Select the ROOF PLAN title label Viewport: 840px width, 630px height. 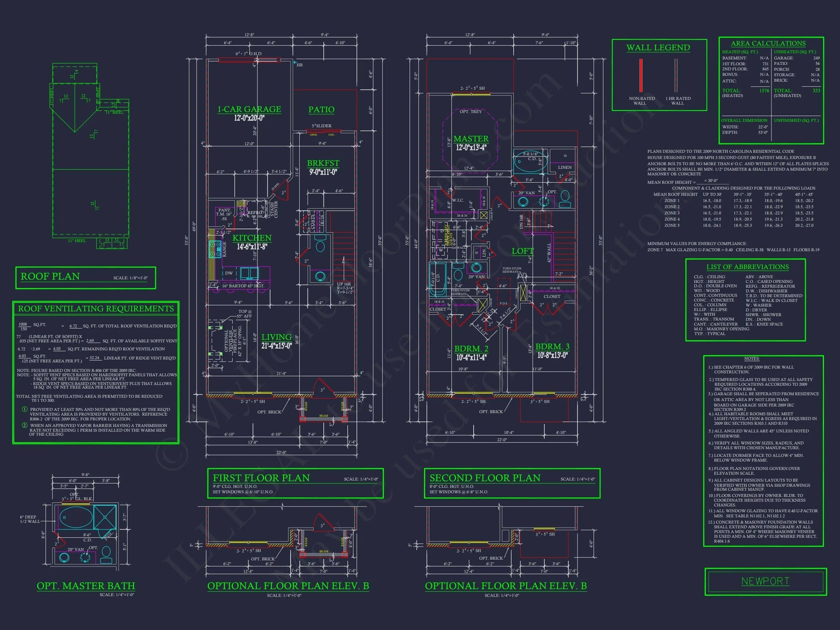point(50,276)
